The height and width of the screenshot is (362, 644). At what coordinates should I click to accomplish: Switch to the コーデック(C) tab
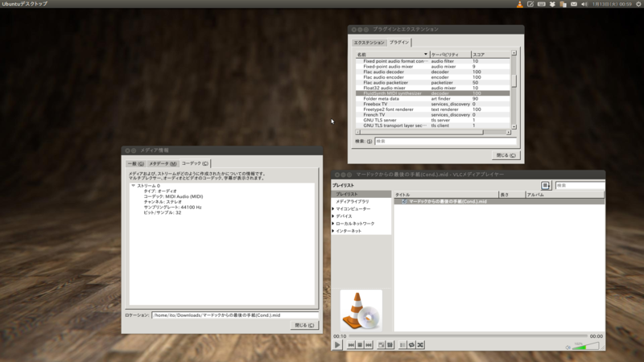tap(195, 163)
